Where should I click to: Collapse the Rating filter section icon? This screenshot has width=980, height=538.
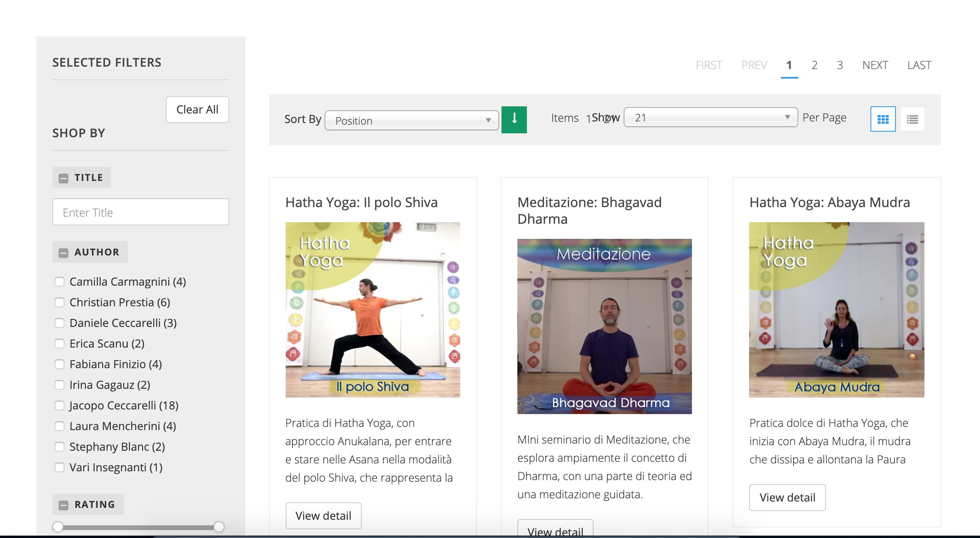tap(63, 505)
